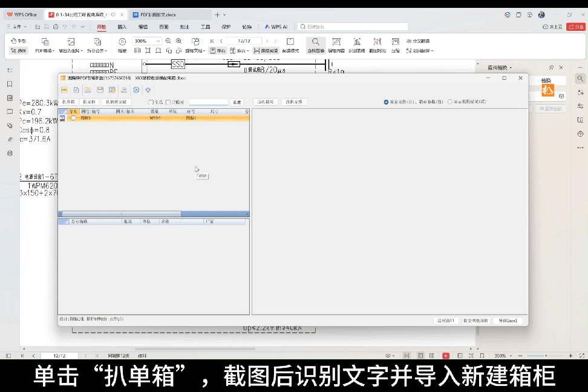Viewport: 588px width, 392px height.
Task: Click the 输出为图片 icon
Action: [71, 42]
